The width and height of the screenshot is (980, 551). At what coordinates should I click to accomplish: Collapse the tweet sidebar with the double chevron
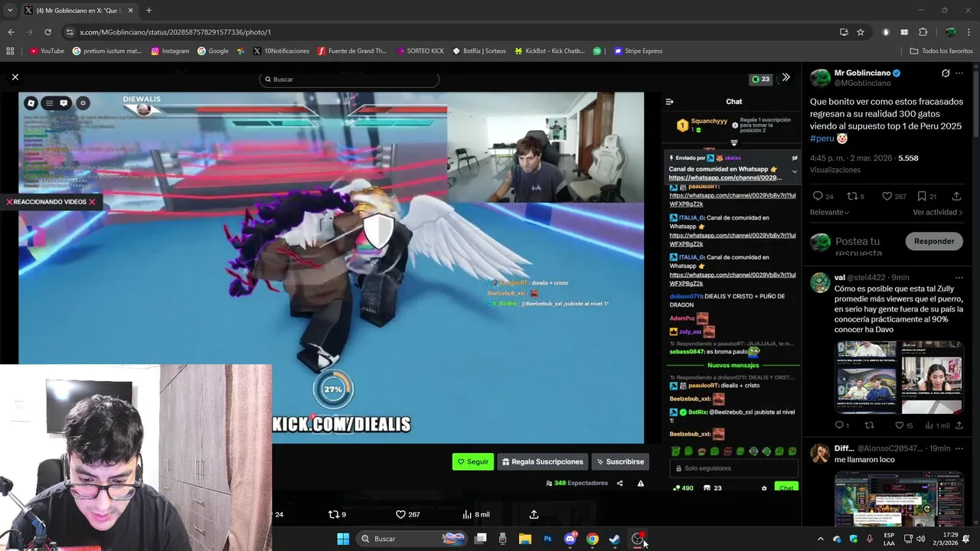(x=786, y=77)
